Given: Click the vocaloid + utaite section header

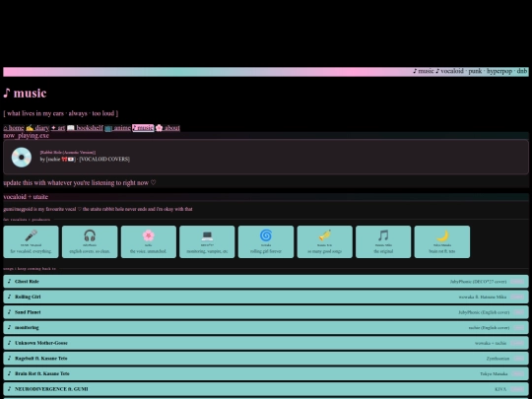Looking at the screenshot, I should [x=26, y=197].
